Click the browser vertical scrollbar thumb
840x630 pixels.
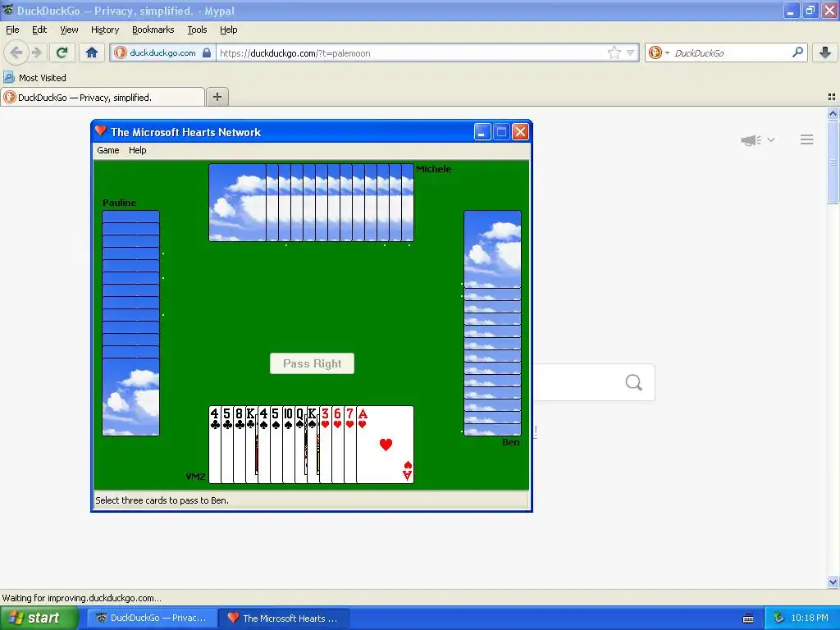click(x=833, y=162)
